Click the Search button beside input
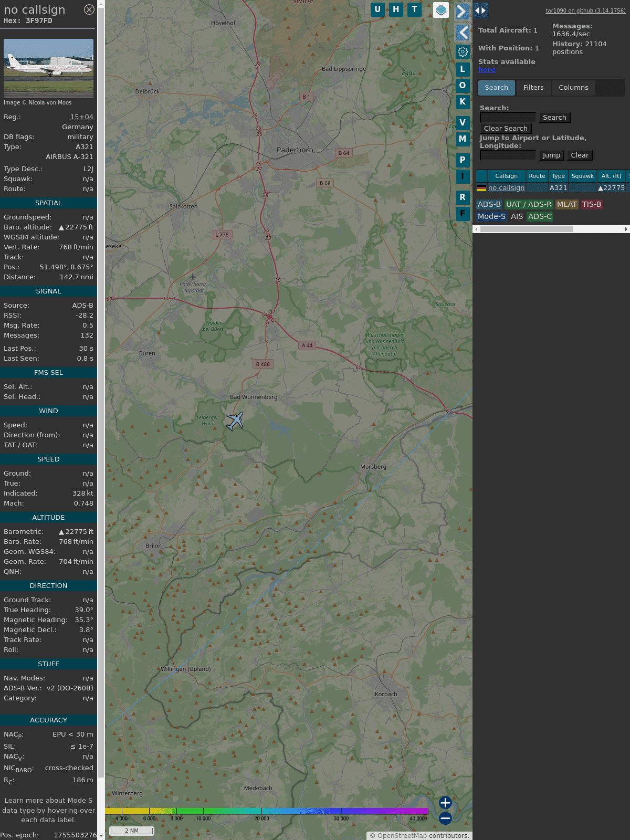 [x=554, y=118]
